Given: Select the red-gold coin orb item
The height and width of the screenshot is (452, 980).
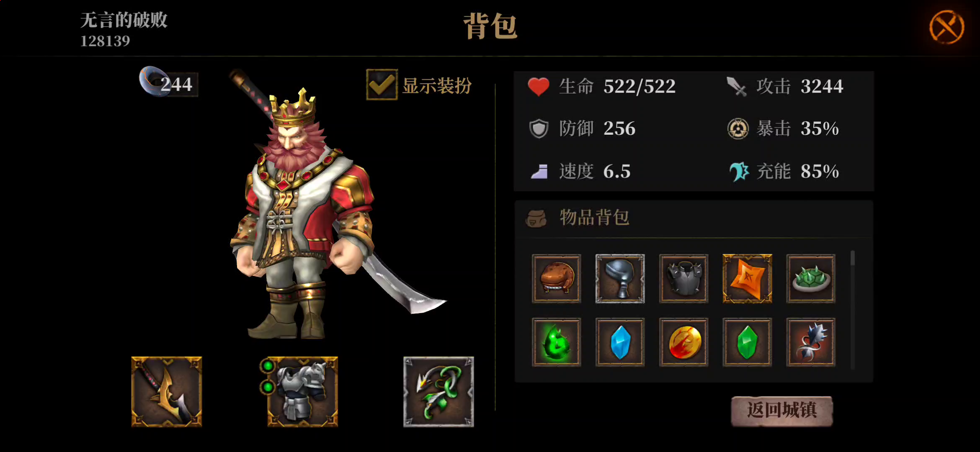Looking at the screenshot, I should pos(683,342).
